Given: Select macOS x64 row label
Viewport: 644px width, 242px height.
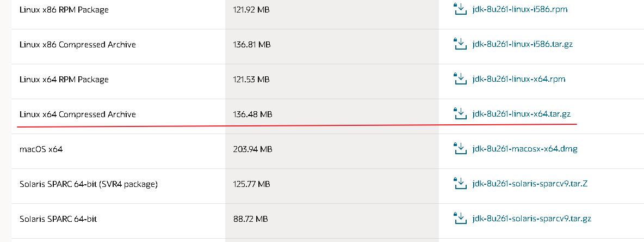Looking at the screenshot, I should pyautogui.click(x=41, y=149).
